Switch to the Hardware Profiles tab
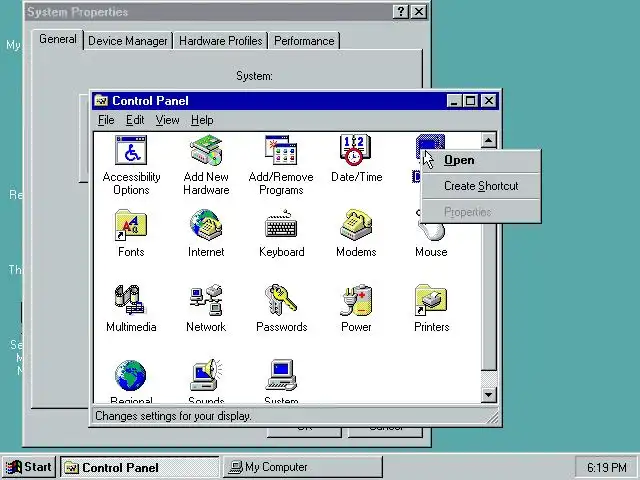The image size is (640, 480). [x=220, y=41]
